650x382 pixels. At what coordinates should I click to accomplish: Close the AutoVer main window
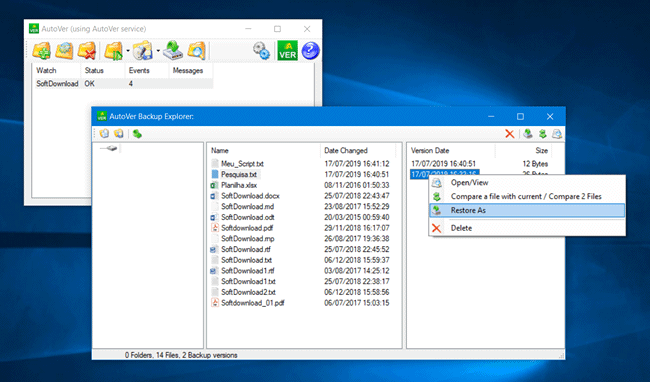click(307, 29)
